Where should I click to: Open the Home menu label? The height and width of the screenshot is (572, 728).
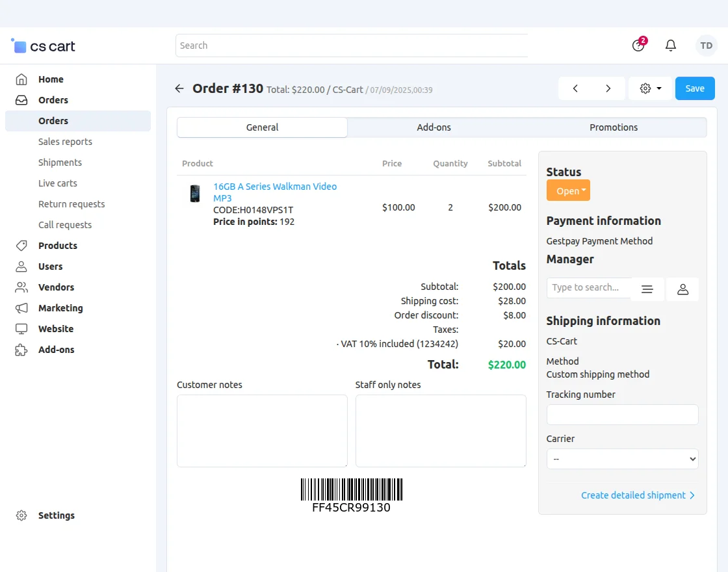click(x=51, y=79)
